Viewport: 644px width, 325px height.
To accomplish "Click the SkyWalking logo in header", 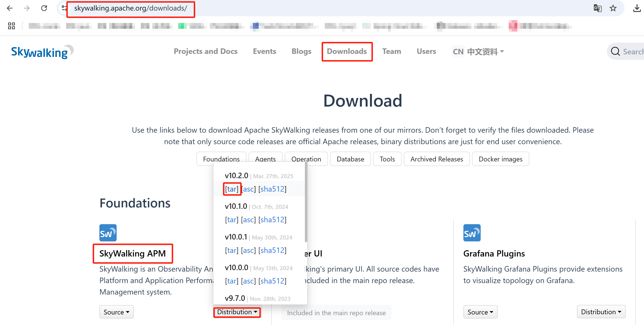I will coord(42,52).
